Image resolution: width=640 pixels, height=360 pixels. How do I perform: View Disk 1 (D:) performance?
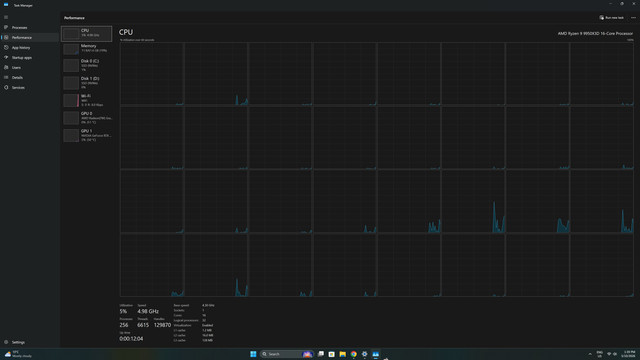point(87,83)
